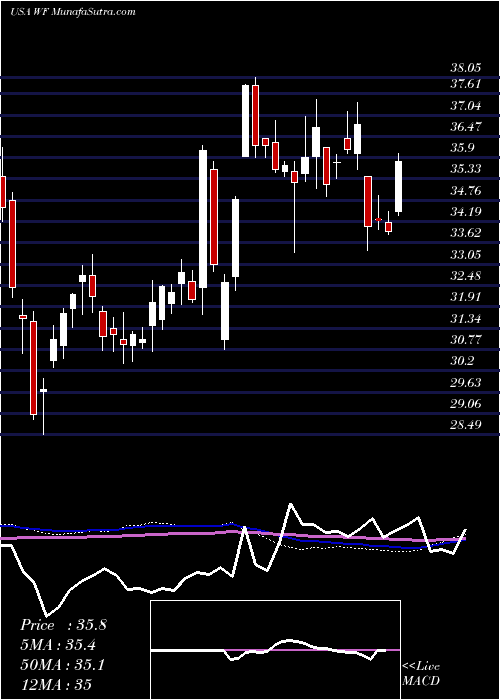Click the 34.19 price axis label
500x700 pixels.
[465, 212]
